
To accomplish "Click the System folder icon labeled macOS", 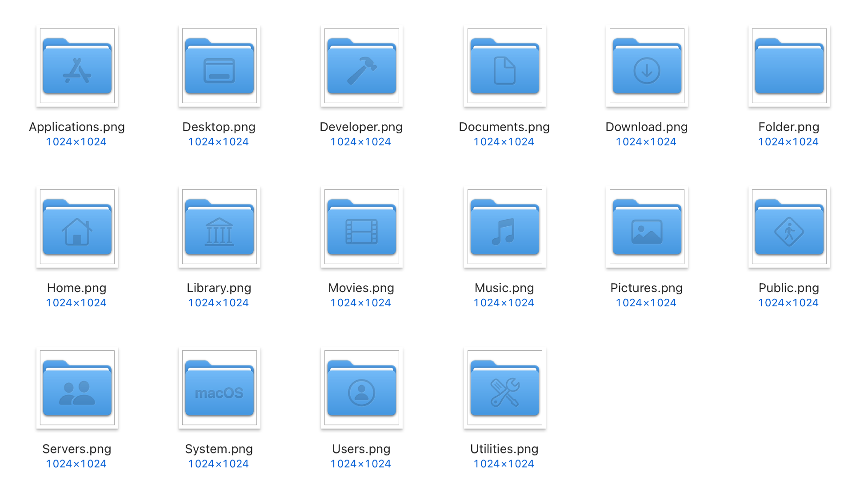I will pos(220,388).
